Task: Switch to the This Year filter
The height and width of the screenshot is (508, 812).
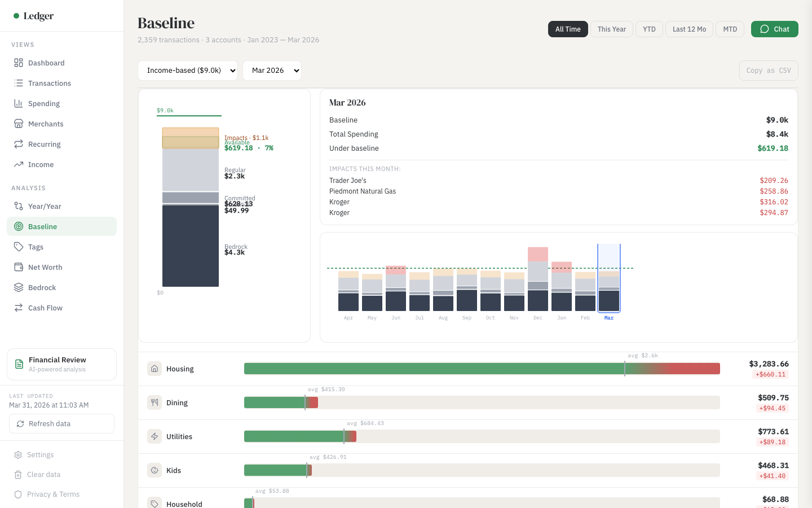Action: coord(611,29)
